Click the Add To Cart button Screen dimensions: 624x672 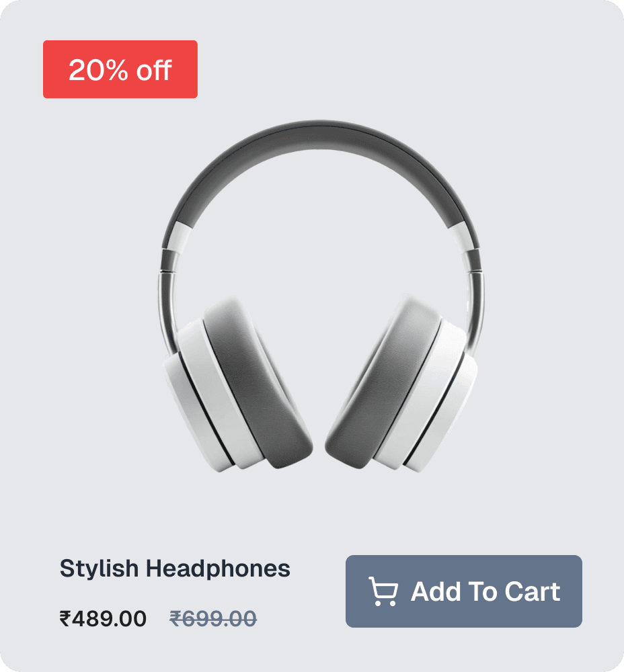[463, 591]
